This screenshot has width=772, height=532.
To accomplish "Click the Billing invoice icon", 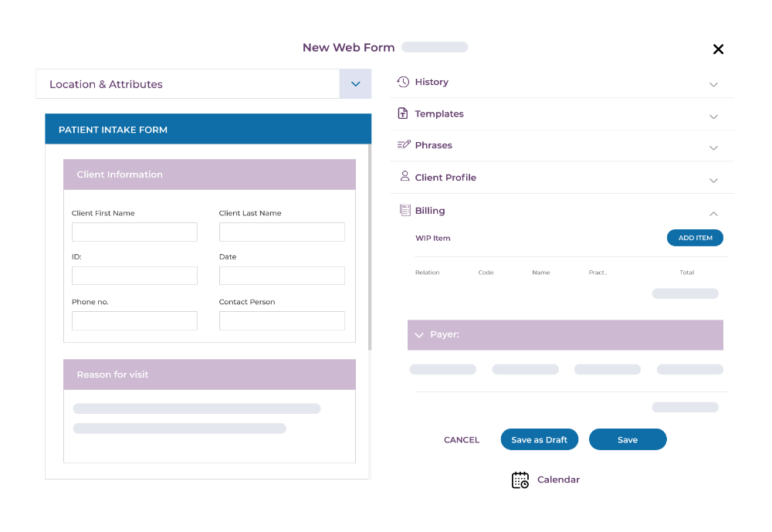I will click(405, 210).
